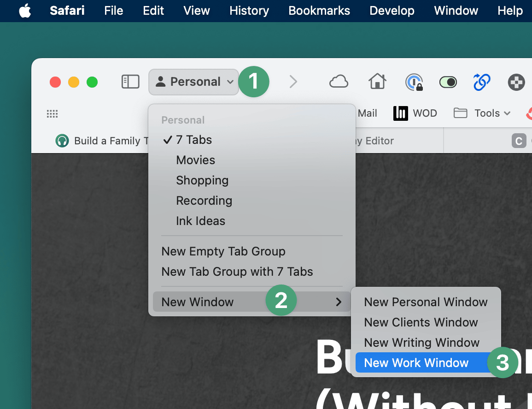The height and width of the screenshot is (409, 532).
Task: Show the favorites grid icon
Action: click(52, 113)
